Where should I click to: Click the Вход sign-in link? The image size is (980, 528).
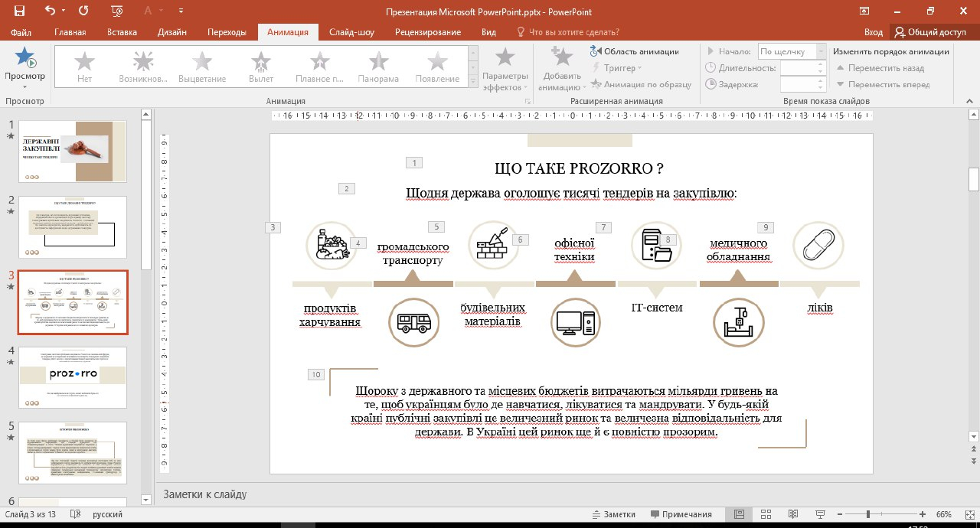pyautogui.click(x=874, y=32)
